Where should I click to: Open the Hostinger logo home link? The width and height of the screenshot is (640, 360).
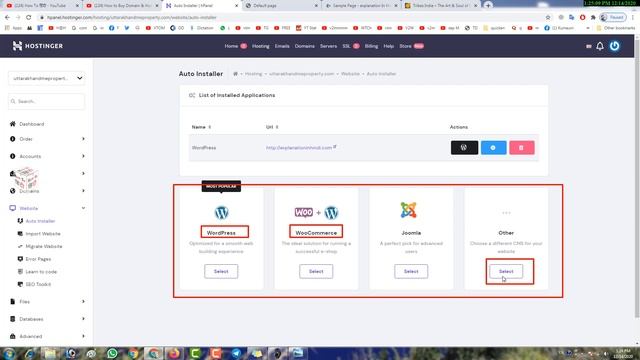pyautogui.click(x=38, y=46)
